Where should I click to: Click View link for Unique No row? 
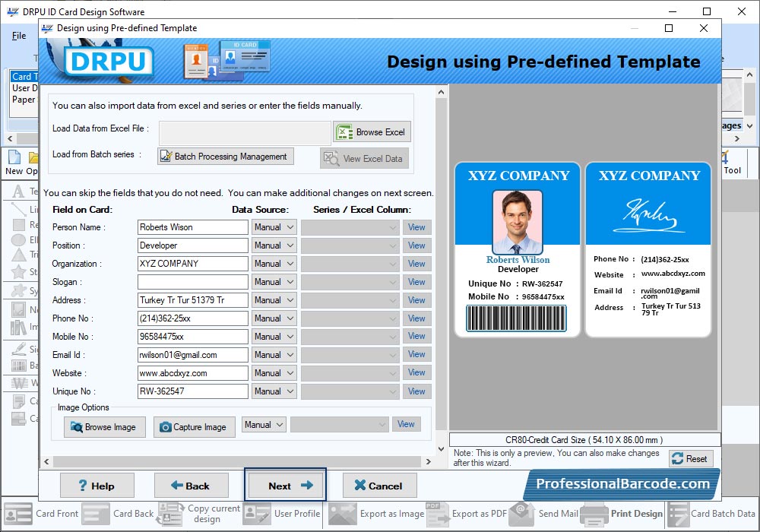coord(416,391)
